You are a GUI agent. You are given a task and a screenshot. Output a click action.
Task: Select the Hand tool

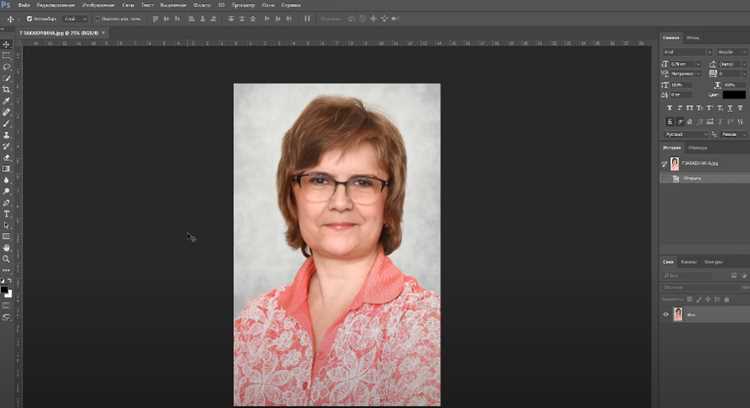(x=6, y=248)
